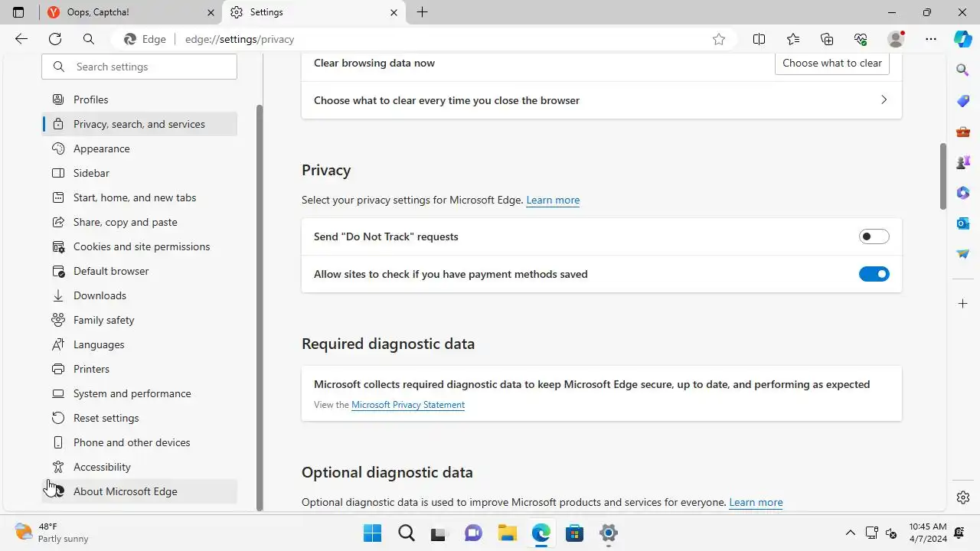This screenshot has height=551, width=980.
Task: Go to Default browser settings
Action: [139, 271]
